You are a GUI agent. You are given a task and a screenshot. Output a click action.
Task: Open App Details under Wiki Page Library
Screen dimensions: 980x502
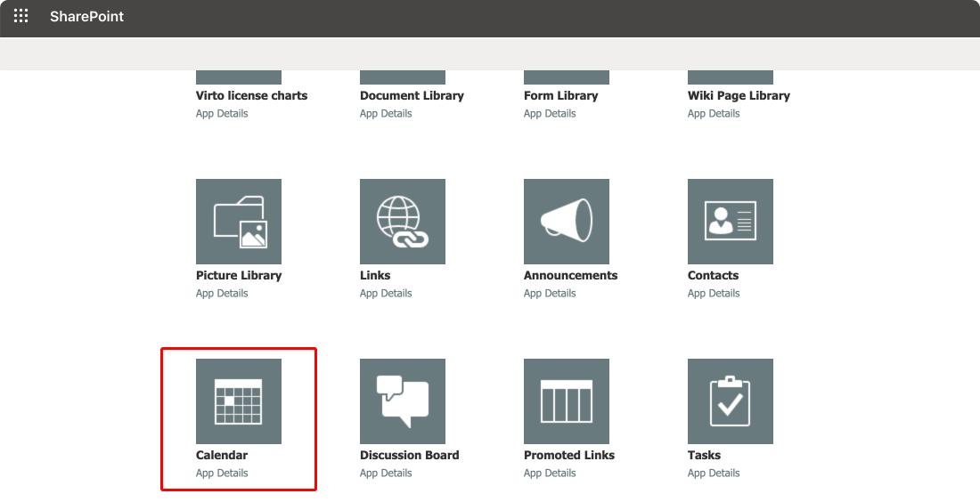[714, 114]
